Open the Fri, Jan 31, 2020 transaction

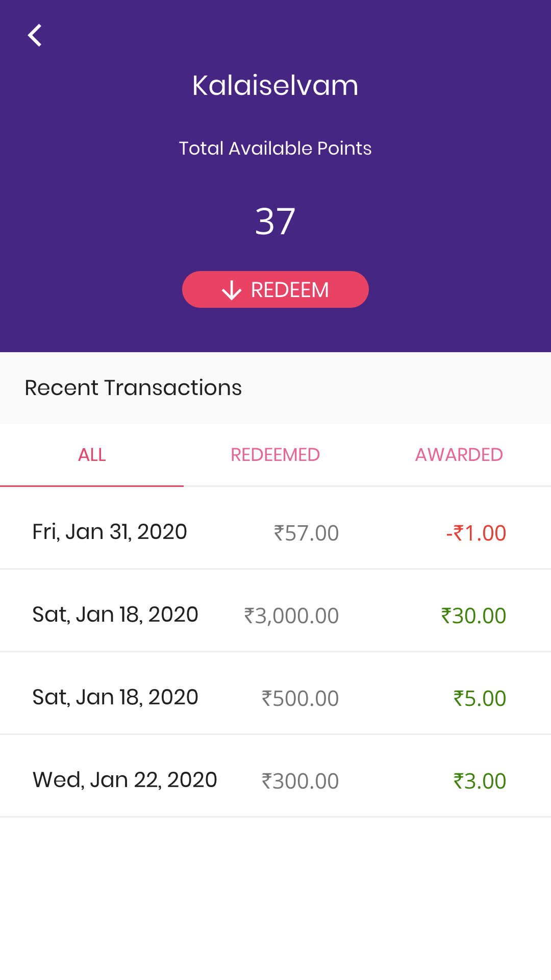110,532
